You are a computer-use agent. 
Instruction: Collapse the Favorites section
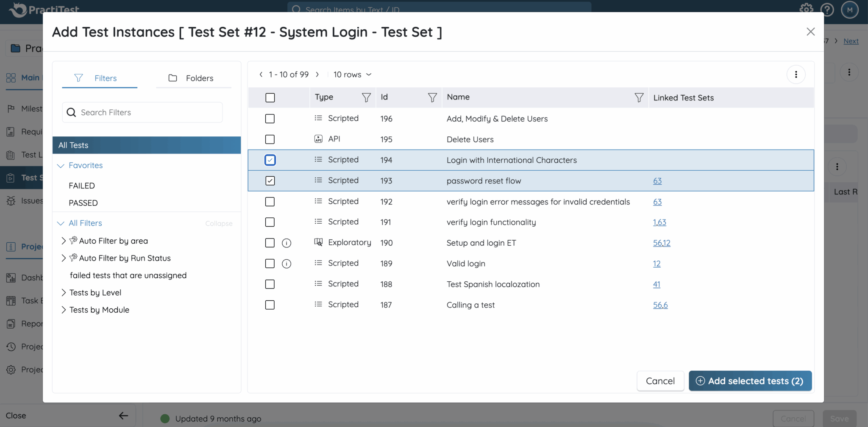61,166
